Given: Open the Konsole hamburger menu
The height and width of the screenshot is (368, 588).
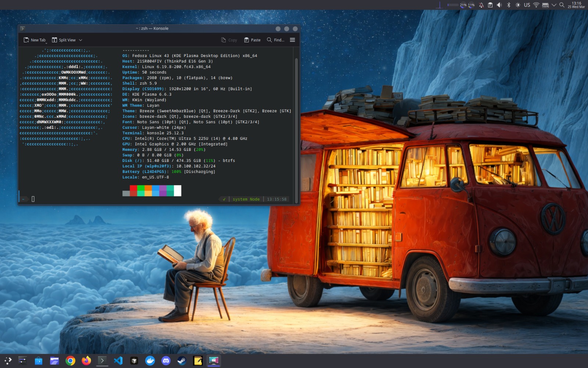Looking at the screenshot, I should point(292,40).
